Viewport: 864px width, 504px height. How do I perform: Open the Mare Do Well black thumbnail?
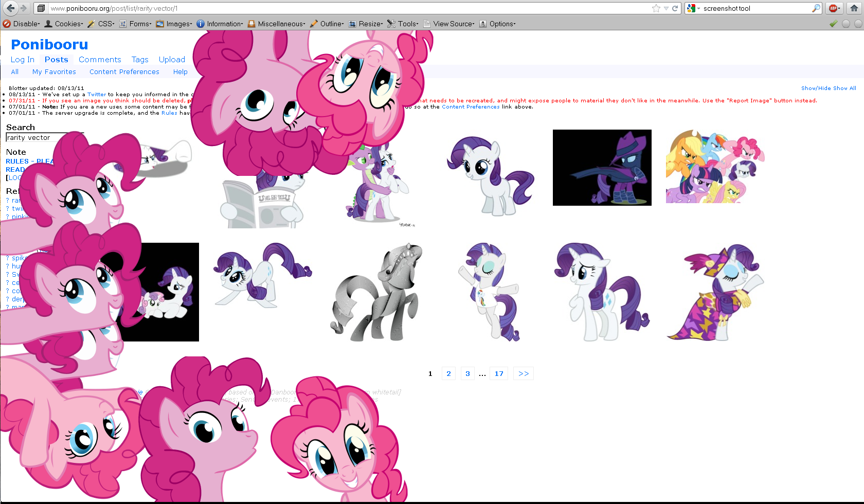[x=602, y=168]
